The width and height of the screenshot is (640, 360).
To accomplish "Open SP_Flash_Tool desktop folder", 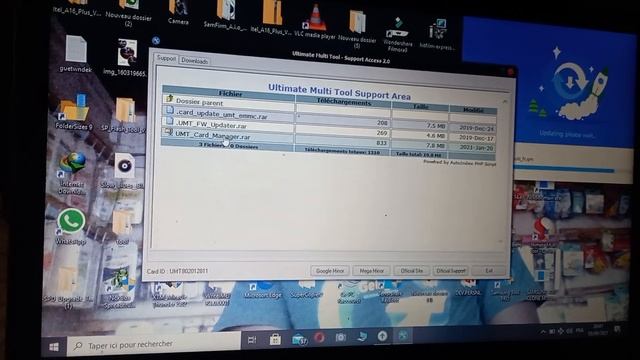I will tap(124, 116).
